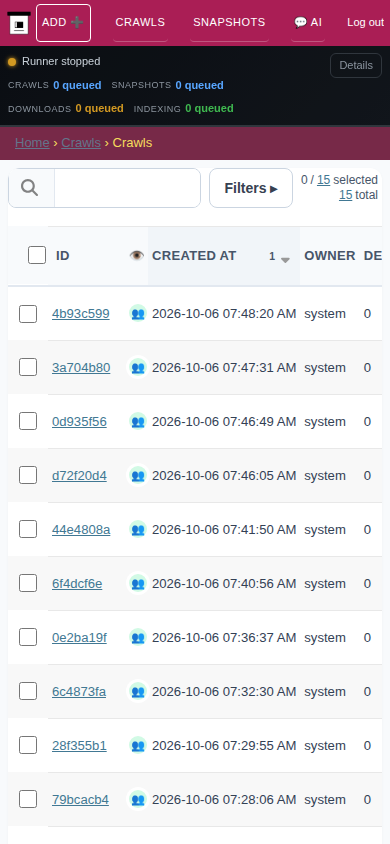Click the search magnifier icon
The image size is (390, 844).
click(x=30, y=188)
